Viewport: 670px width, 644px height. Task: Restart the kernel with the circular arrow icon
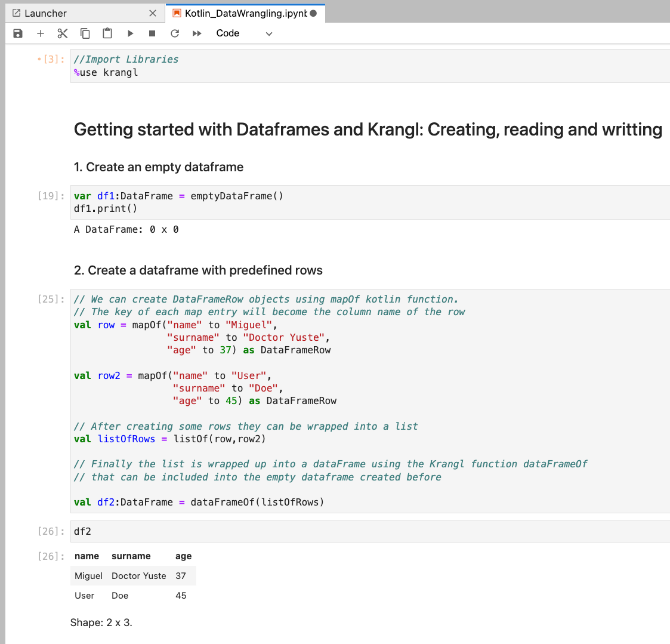click(x=174, y=33)
